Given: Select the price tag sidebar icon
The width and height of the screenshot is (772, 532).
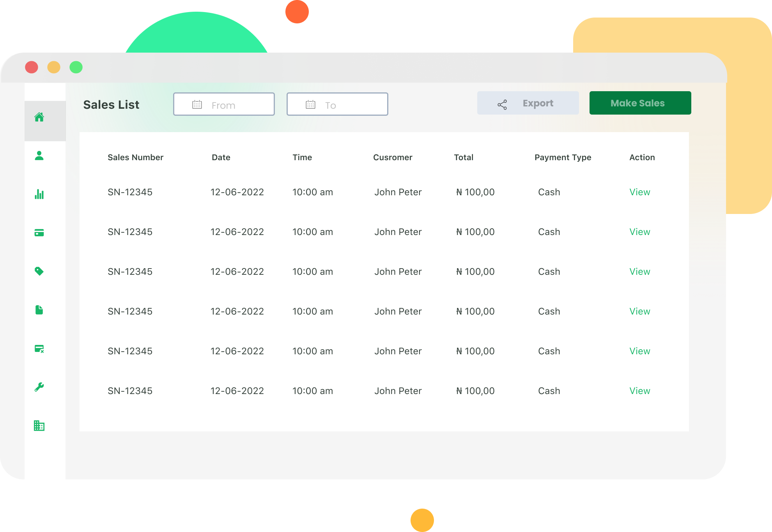Looking at the screenshot, I should (x=39, y=271).
